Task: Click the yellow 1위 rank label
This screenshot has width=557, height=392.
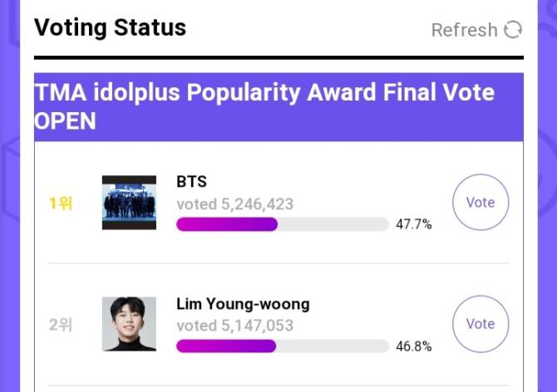Action: [61, 203]
